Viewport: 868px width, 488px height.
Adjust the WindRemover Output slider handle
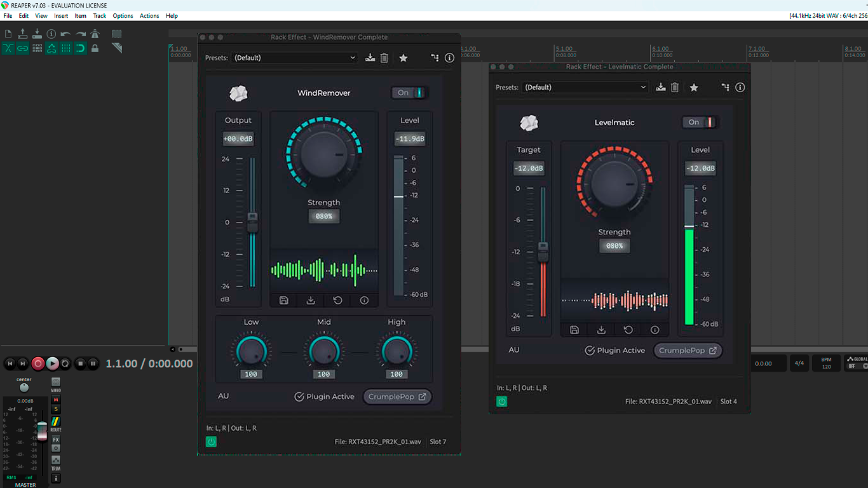click(252, 222)
